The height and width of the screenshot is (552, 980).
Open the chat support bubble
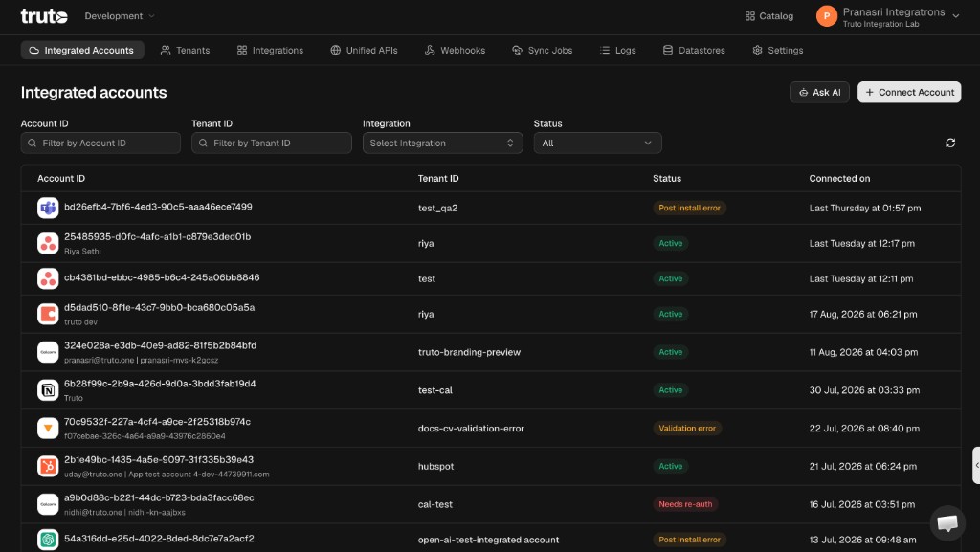(x=947, y=522)
